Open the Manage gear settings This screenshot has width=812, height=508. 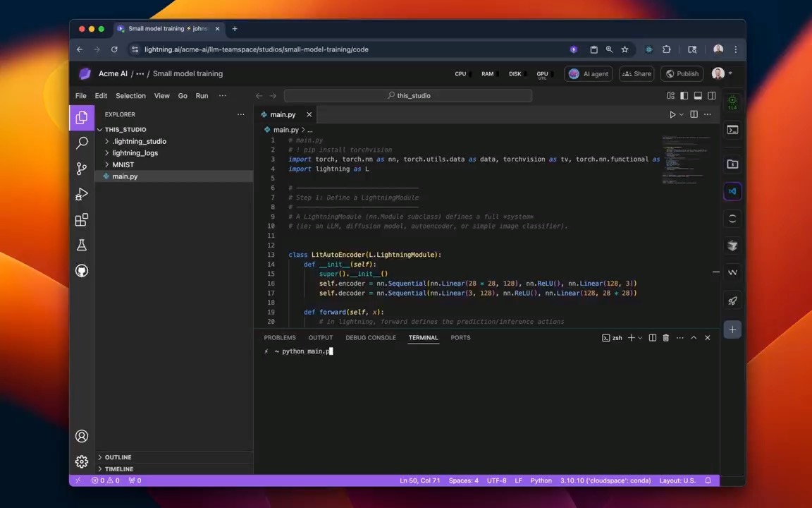(x=81, y=461)
